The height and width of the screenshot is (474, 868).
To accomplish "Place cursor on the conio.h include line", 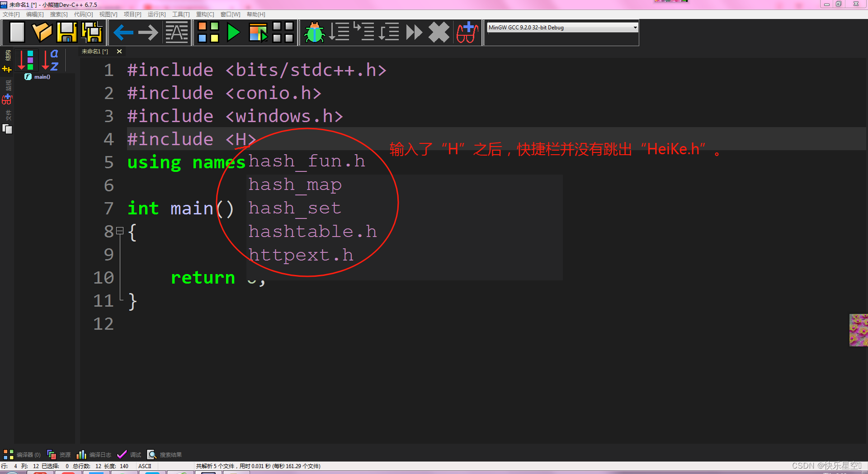I will tap(224, 93).
